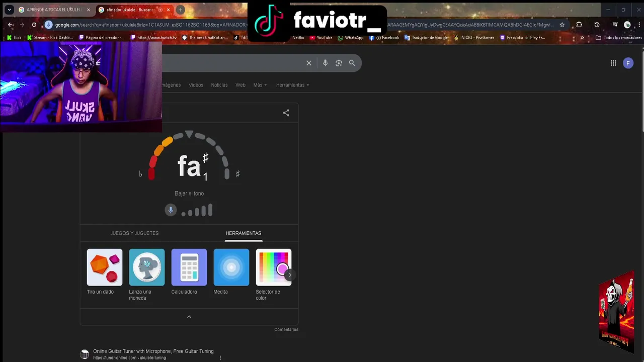Open the Google account avatar F
Image resolution: width=644 pixels, height=362 pixels.
coord(628,63)
